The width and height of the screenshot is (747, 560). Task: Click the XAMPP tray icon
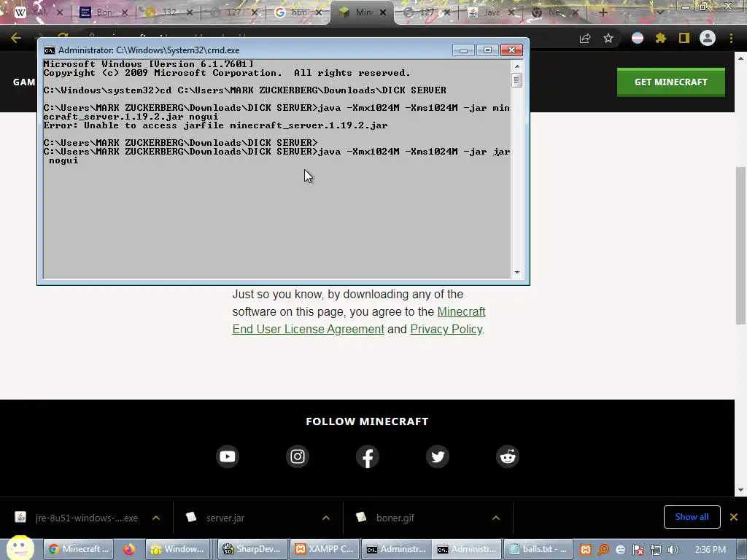[x=586, y=550]
